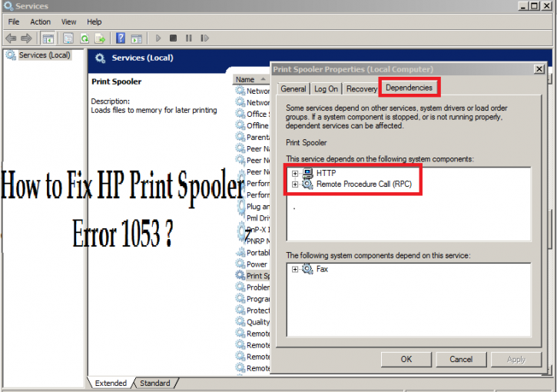The height and width of the screenshot is (392, 557).
Task: Open the Action menu
Action: coord(40,22)
